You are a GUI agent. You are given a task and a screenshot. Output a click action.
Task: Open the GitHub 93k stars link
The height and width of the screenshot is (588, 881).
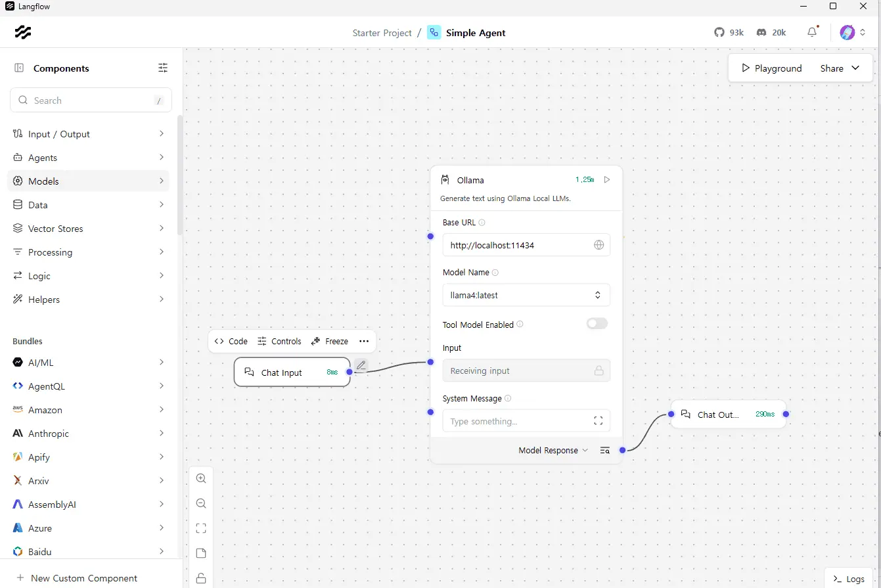pos(729,32)
